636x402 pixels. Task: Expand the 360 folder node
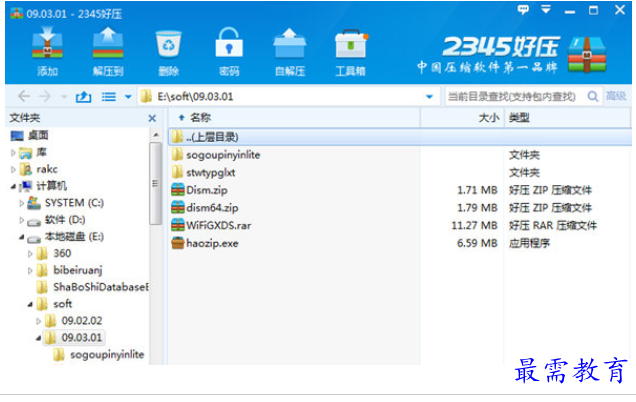(x=30, y=254)
